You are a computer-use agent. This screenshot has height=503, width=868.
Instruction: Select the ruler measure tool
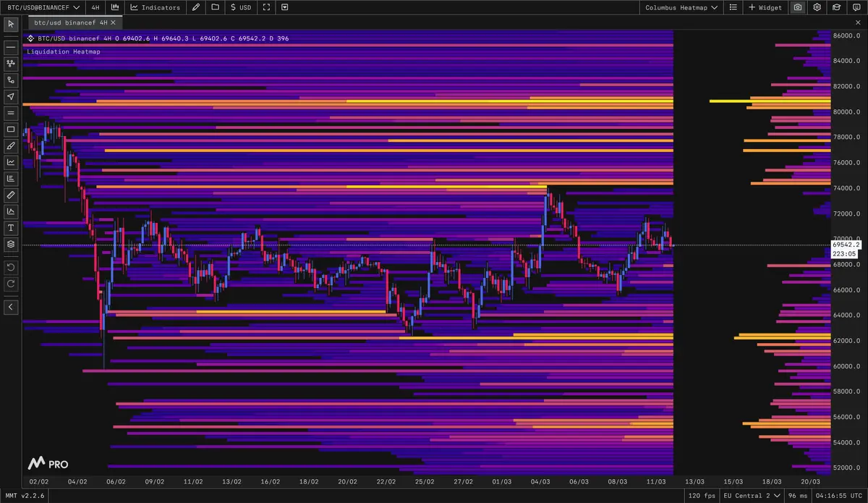(x=11, y=195)
